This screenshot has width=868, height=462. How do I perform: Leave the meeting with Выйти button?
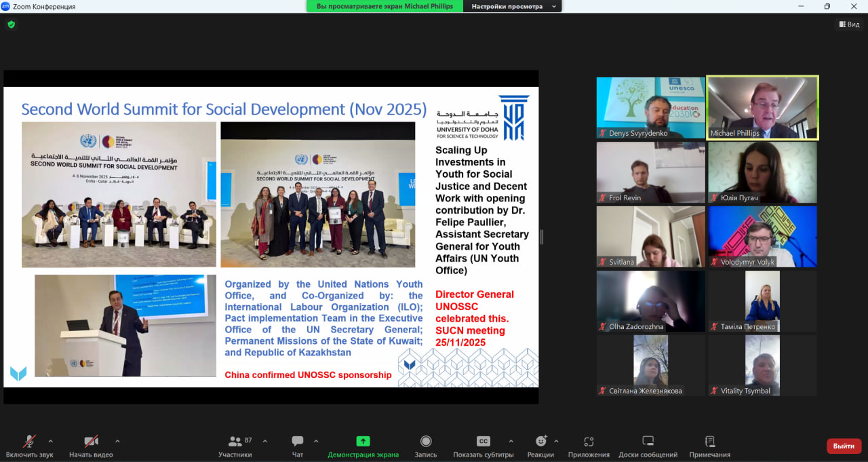coord(844,446)
